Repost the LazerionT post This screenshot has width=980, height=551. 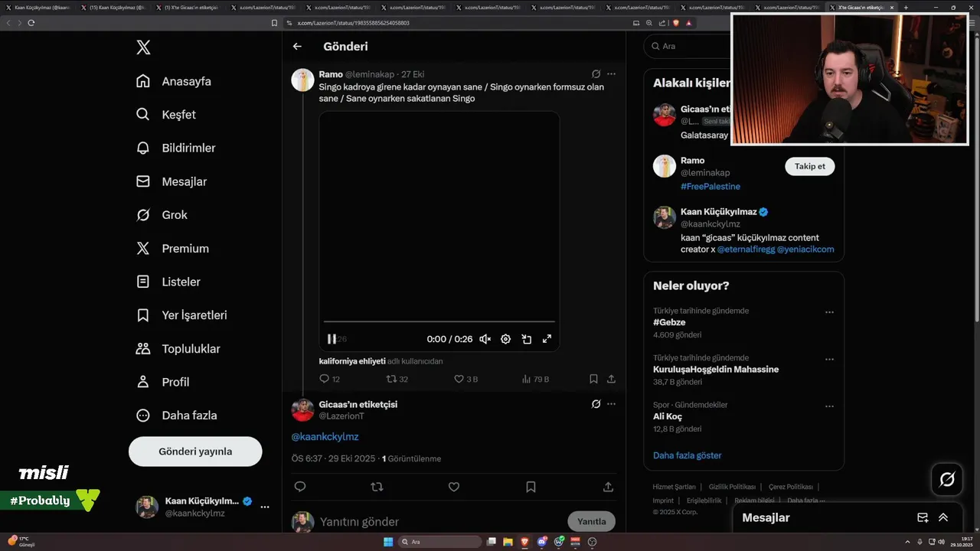pyautogui.click(x=377, y=487)
